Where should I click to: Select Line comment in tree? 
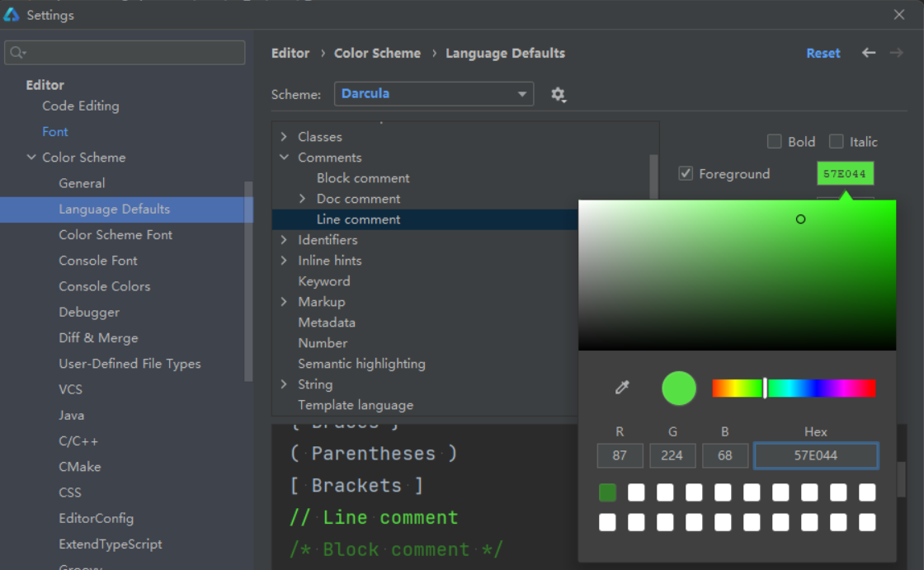(358, 219)
